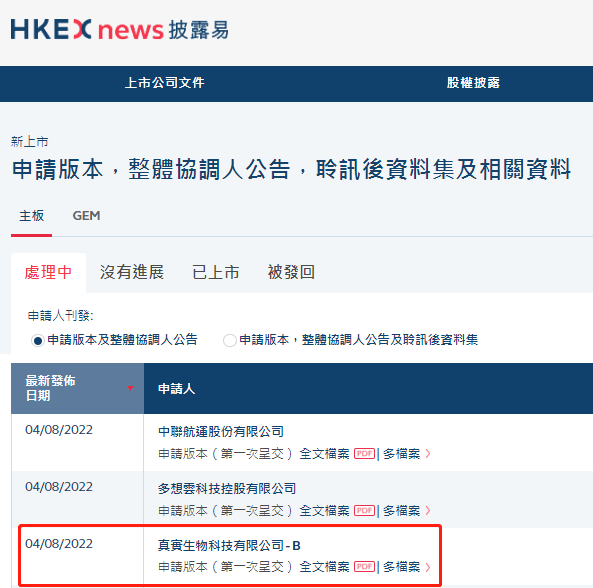Click date 04/08/2022 in 中聯航運 row
Image resolution: width=593 pixels, height=588 pixels.
click(59, 430)
